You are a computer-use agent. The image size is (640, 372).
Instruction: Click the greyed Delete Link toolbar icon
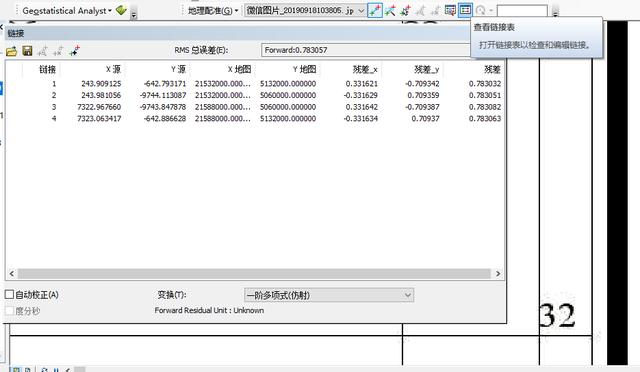pos(435,11)
